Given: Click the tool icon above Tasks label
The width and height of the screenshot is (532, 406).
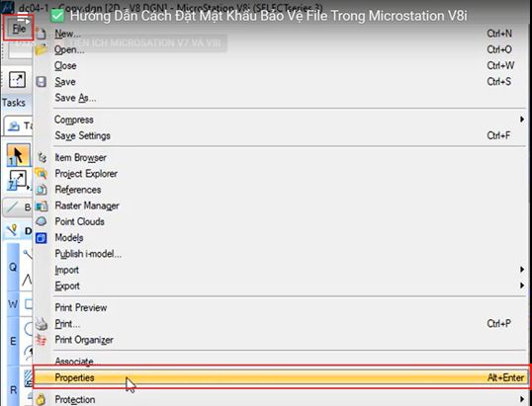Looking at the screenshot, I should (17, 80).
